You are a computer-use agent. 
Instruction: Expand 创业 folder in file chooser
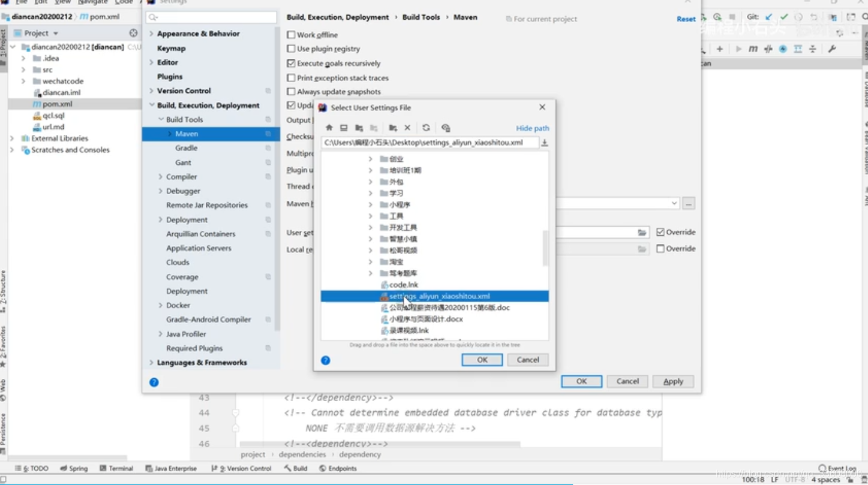tap(370, 159)
